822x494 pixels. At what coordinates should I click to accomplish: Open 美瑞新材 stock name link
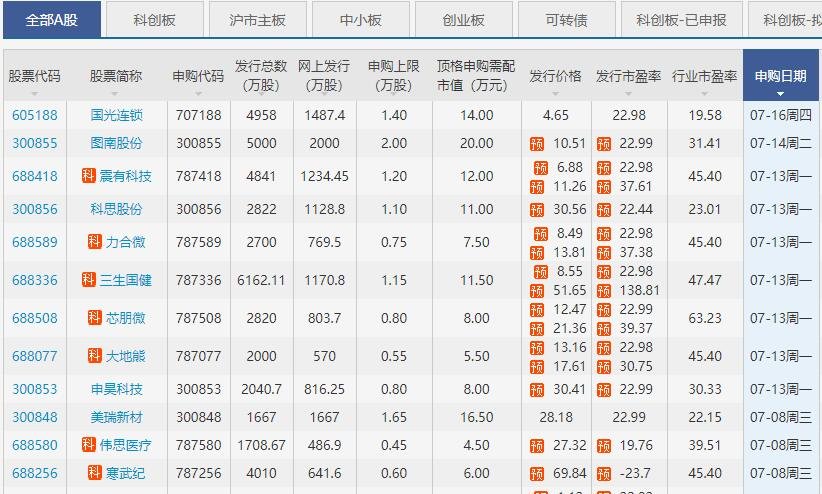[x=116, y=417]
